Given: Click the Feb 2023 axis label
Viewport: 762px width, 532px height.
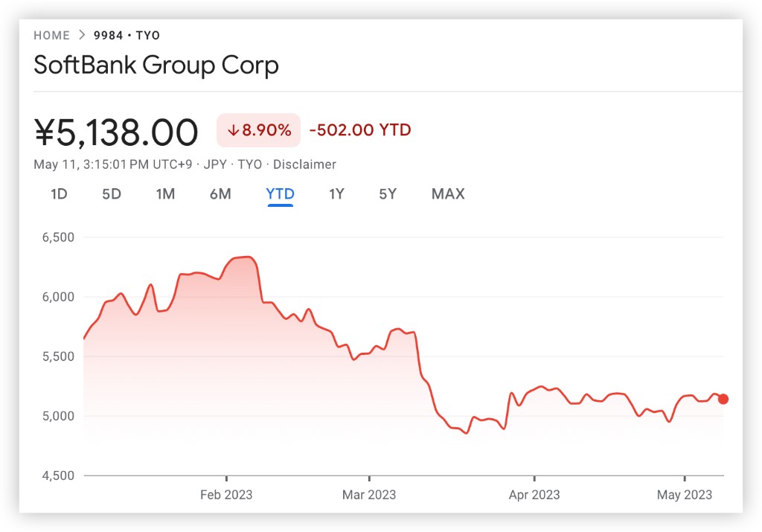Looking at the screenshot, I should coord(226,494).
